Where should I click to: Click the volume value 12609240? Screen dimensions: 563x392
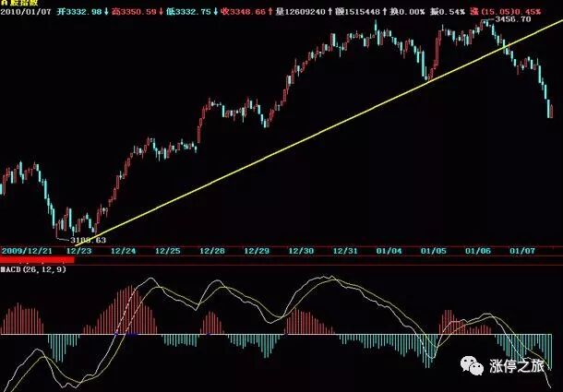(x=305, y=12)
